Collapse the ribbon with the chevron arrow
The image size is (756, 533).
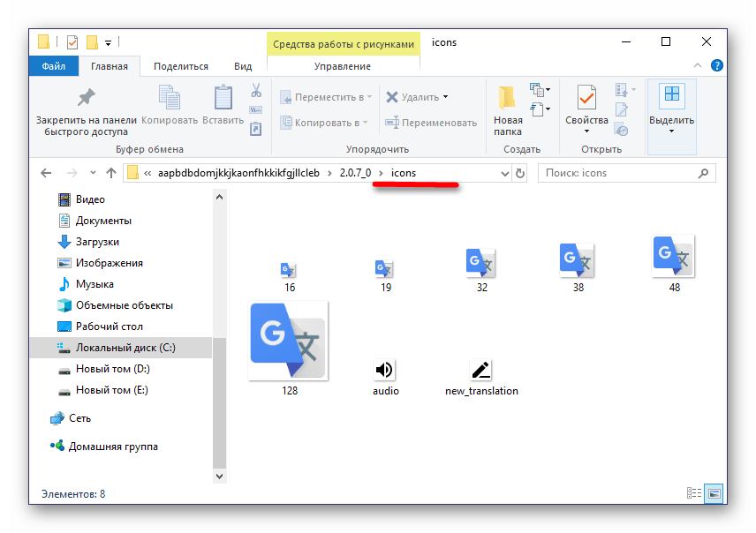[x=697, y=64]
